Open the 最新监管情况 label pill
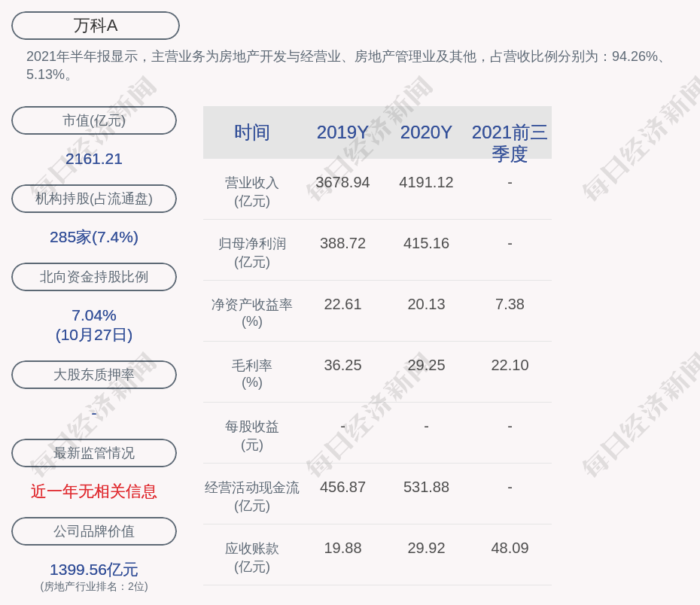This screenshot has height=605, width=700. (x=94, y=453)
